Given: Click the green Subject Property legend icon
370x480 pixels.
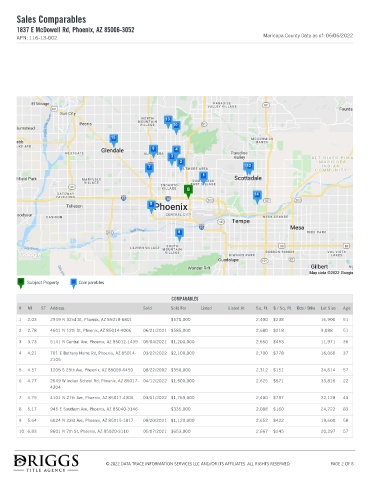Looking at the screenshot, I should 21,283.
